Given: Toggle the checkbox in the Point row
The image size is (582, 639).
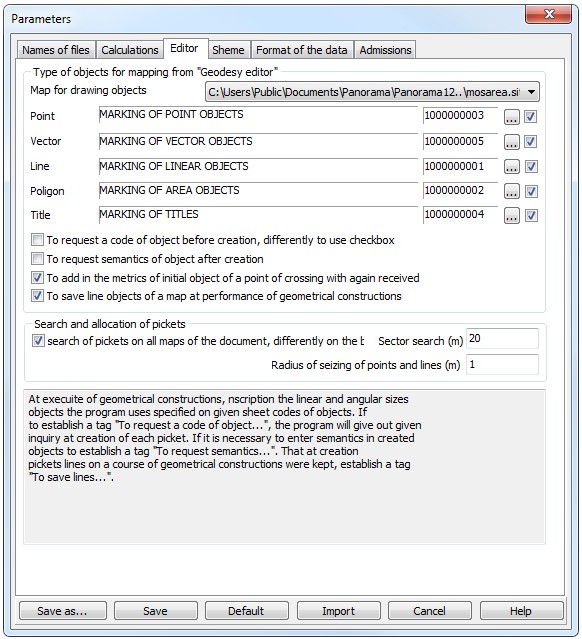Looking at the screenshot, I should (531, 117).
